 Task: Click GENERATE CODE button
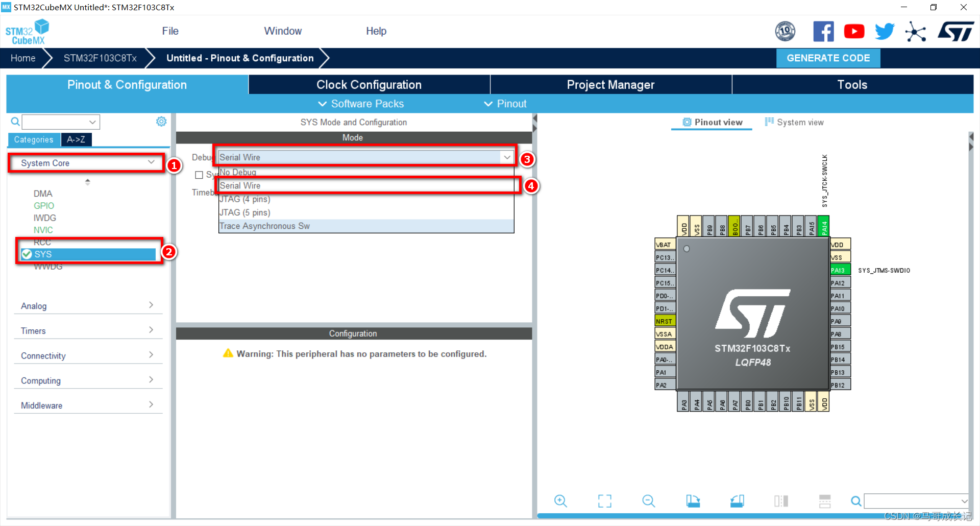point(828,58)
